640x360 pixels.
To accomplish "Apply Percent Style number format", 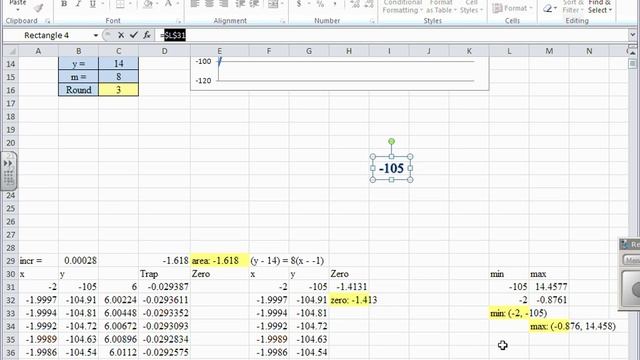I will (x=320, y=4).
